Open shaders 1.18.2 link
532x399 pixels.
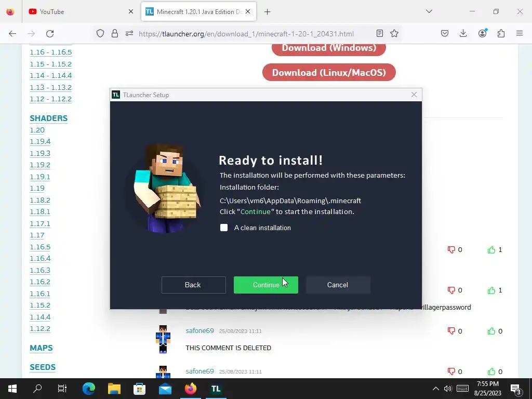40,200
